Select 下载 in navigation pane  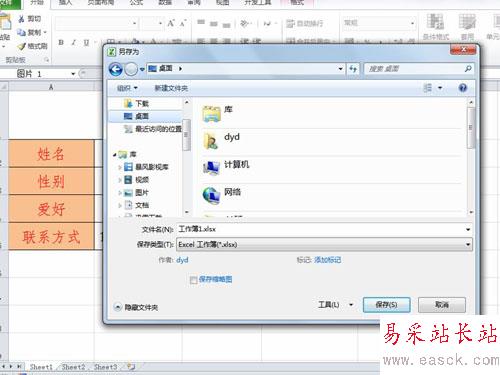pyautogui.click(x=142, y=104)
